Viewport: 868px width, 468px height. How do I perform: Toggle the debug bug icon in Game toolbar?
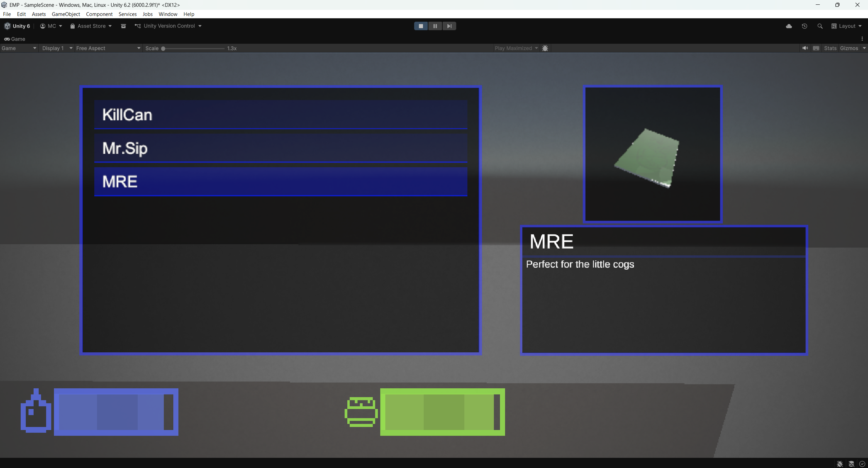545,48
